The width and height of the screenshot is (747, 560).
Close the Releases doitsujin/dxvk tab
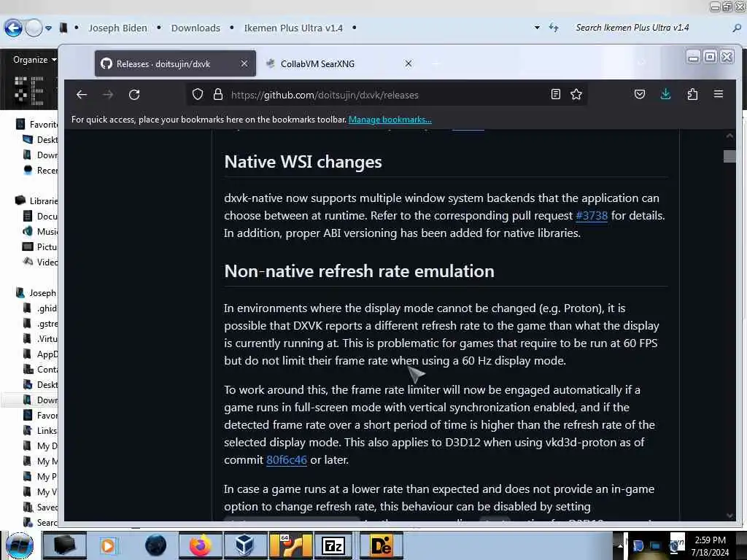pyautogui.click(x=244, y=63)
